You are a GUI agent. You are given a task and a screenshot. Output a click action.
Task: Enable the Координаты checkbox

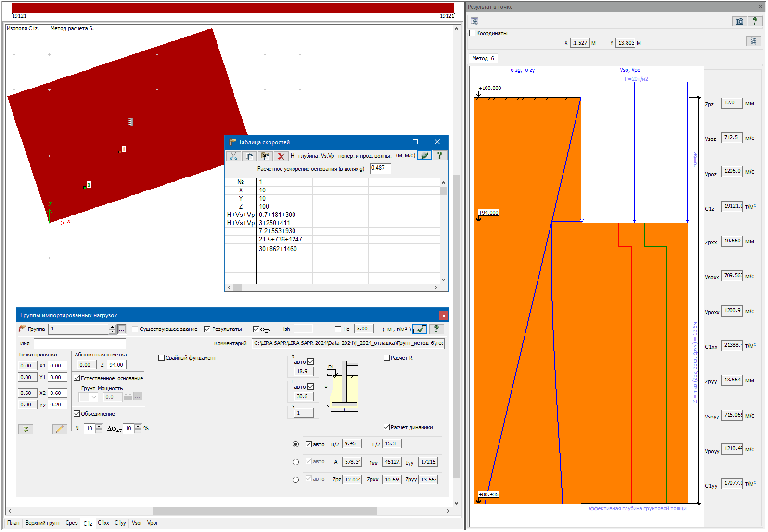click(x=473, y=33)
